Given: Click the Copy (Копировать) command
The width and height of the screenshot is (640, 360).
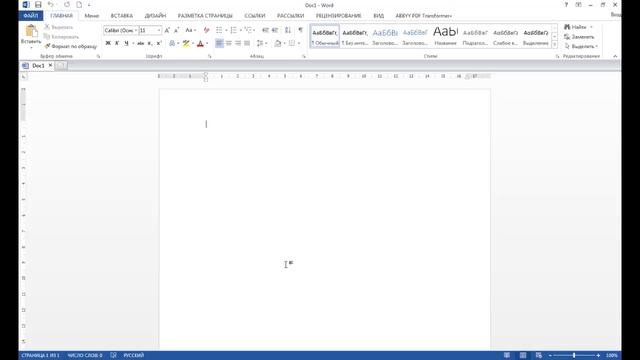Looking at the screenshot, I should pos(61,37).
